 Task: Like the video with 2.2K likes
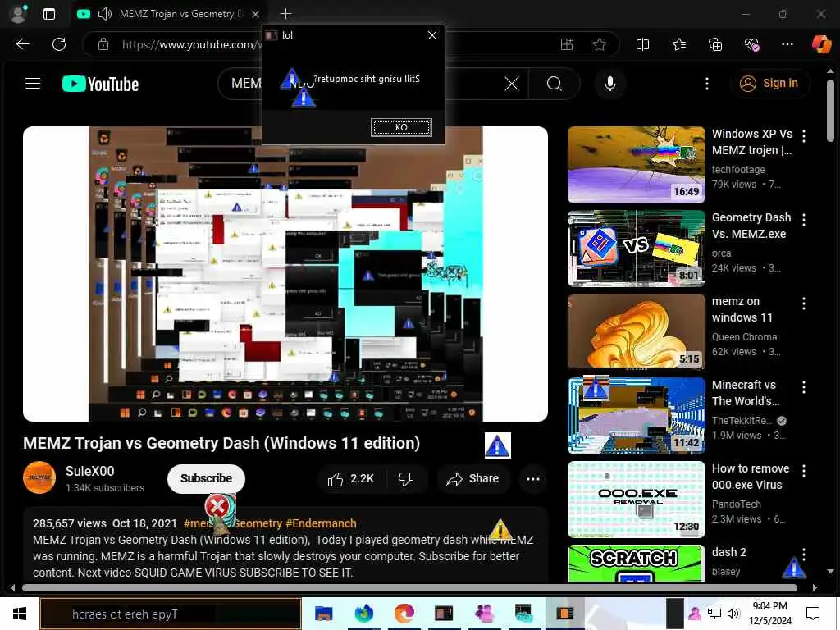351,478
